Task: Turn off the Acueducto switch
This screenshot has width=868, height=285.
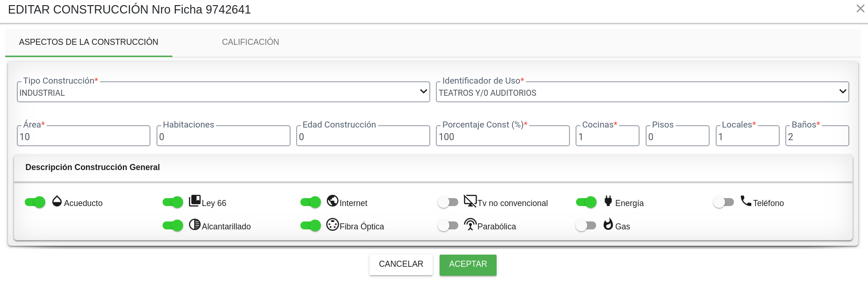Action: coord(35,202)
